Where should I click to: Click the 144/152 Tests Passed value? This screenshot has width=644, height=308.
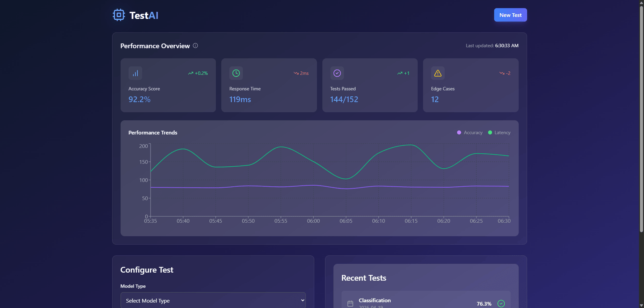[344, 99]
